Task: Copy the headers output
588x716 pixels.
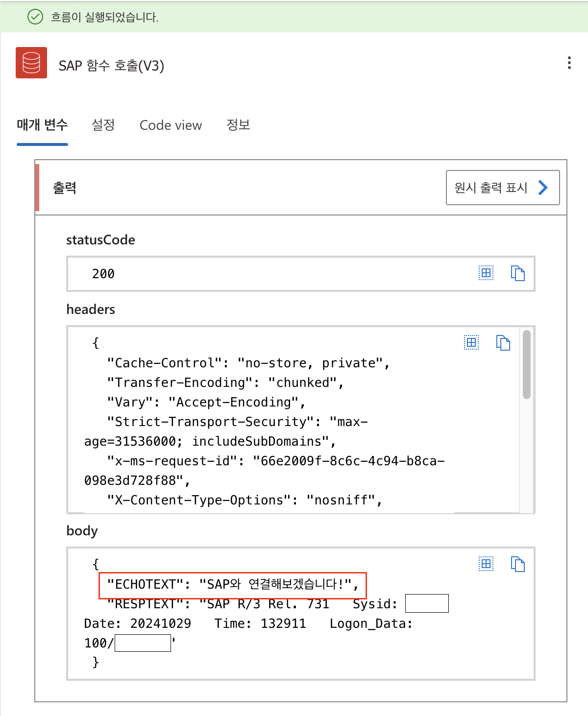Action: click(x=503, y=342)
